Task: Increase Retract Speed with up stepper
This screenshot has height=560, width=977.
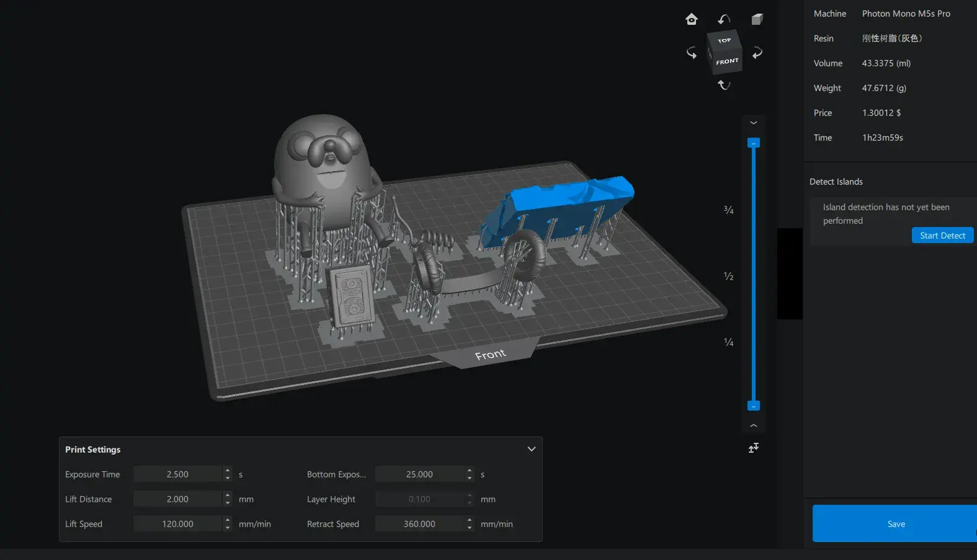Action: (x=470, y=520)
